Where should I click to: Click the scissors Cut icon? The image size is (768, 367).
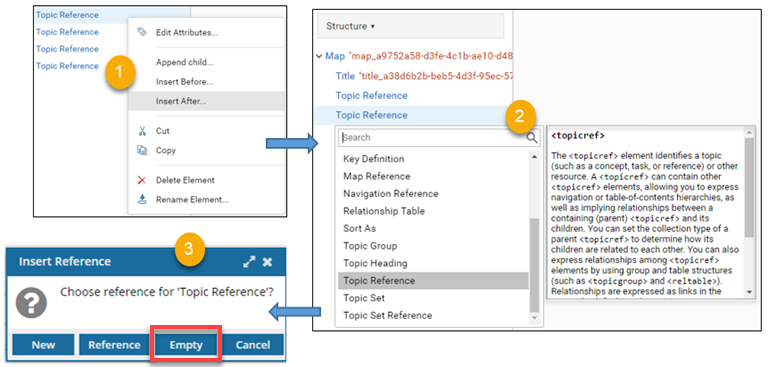point(142,131)
